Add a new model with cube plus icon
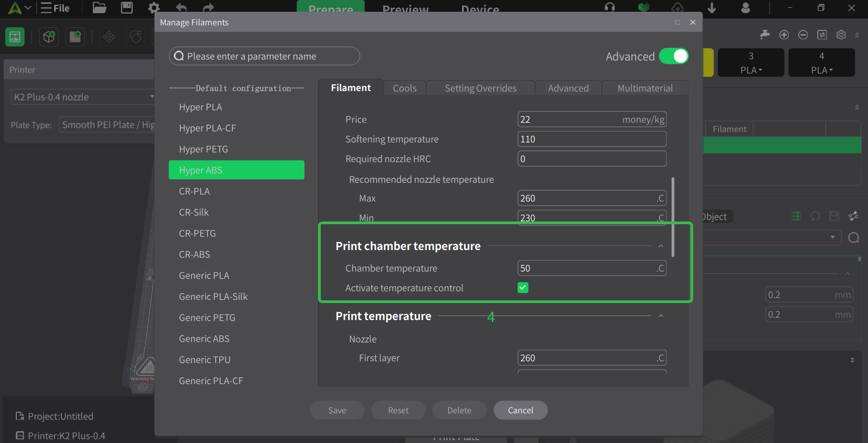This screenshot has width=868, height=443. point(48,37)
